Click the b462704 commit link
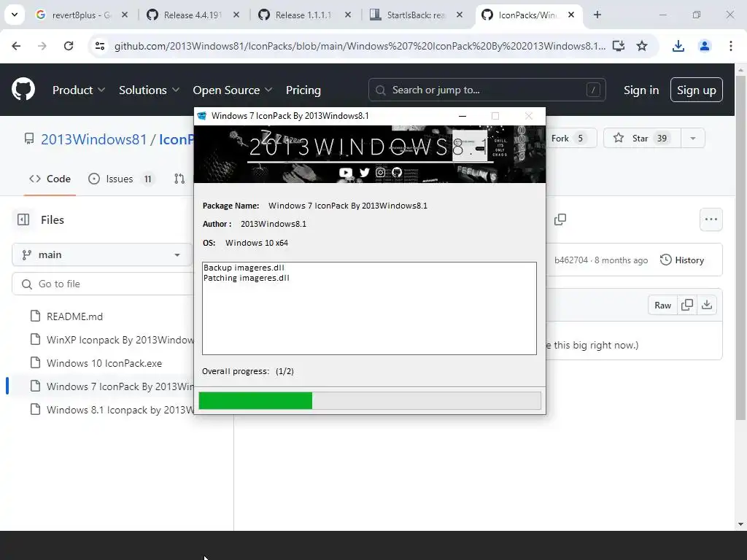The image size is (747, 560). click(571, 260)
